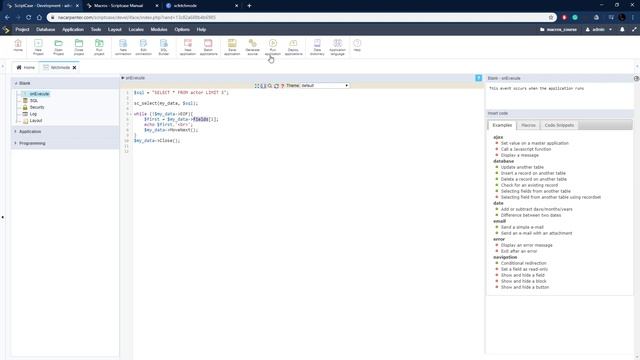
Task: Click 'Update another table' example link
Action: tap(522, 167)
